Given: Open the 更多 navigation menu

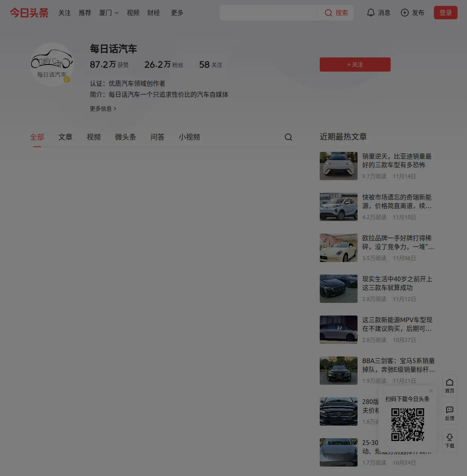Looking at the screenshot, I should coord(177,13).
